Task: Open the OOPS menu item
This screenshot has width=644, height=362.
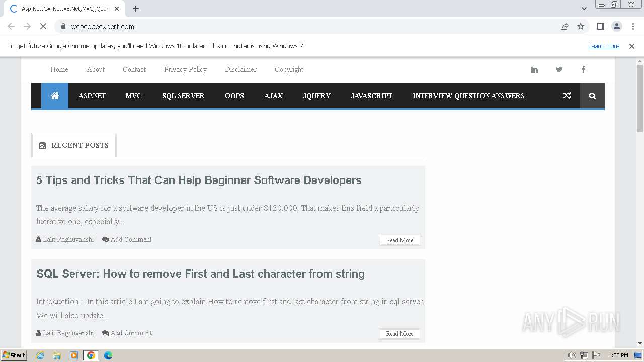Action: pyautogui.click(x=234, y=96)
